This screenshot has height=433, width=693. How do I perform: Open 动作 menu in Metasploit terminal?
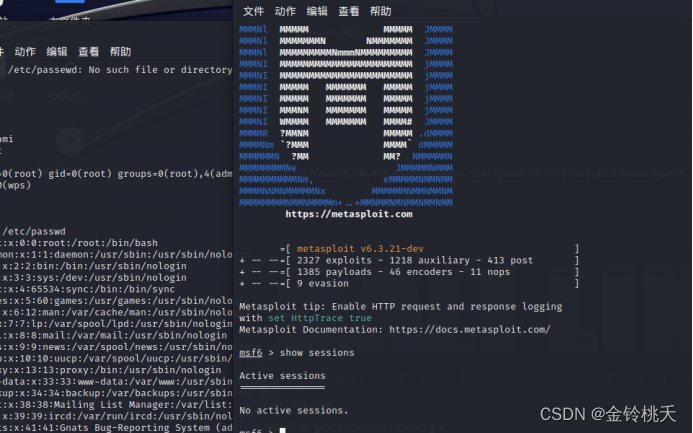[x=285, y=11]
